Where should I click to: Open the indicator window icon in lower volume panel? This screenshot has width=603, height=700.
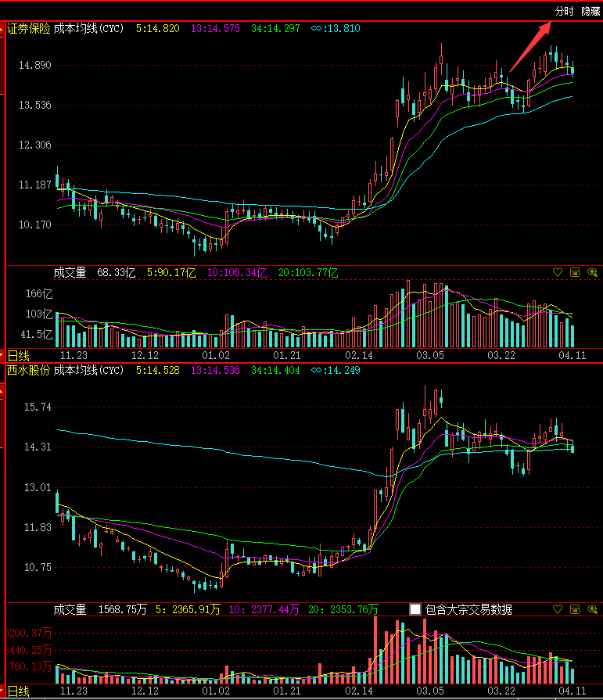click(x=575, y=609)
